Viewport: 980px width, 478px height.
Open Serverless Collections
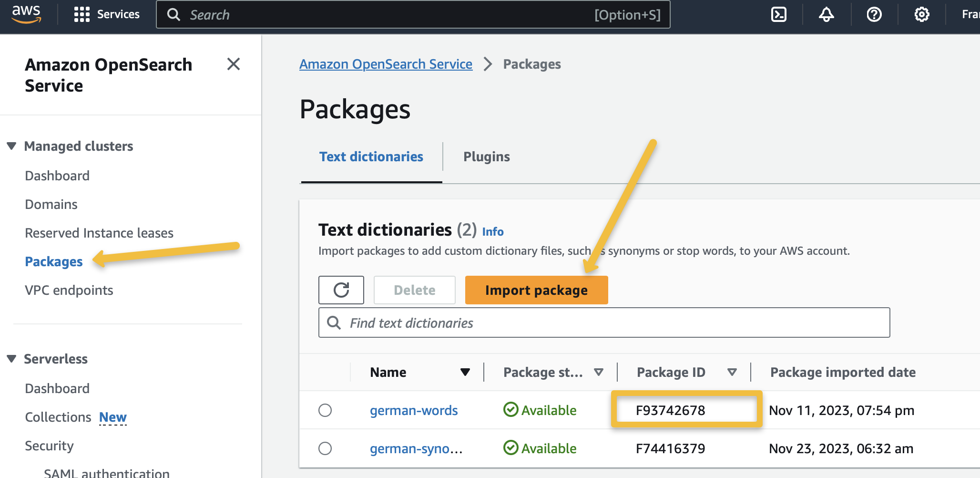point(58,417)
